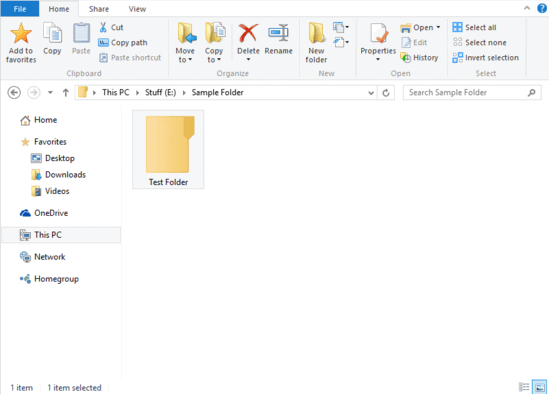Delete the selected item with red X

pos(248,34)
